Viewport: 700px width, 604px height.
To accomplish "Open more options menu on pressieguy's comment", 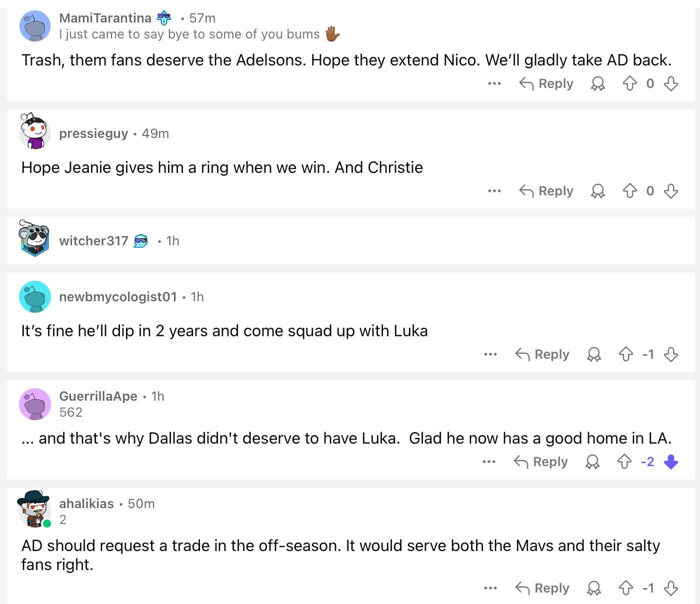I will [x=494, y=191].
